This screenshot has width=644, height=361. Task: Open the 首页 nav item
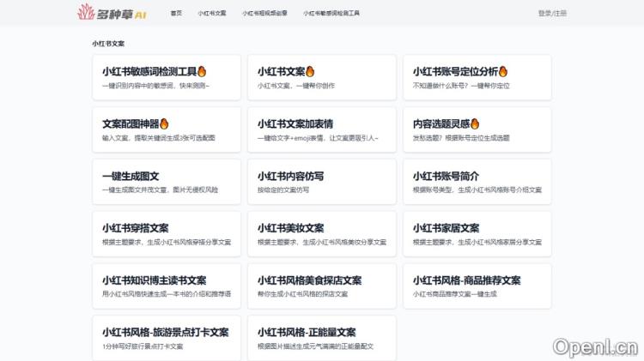[x=176, y=14]
